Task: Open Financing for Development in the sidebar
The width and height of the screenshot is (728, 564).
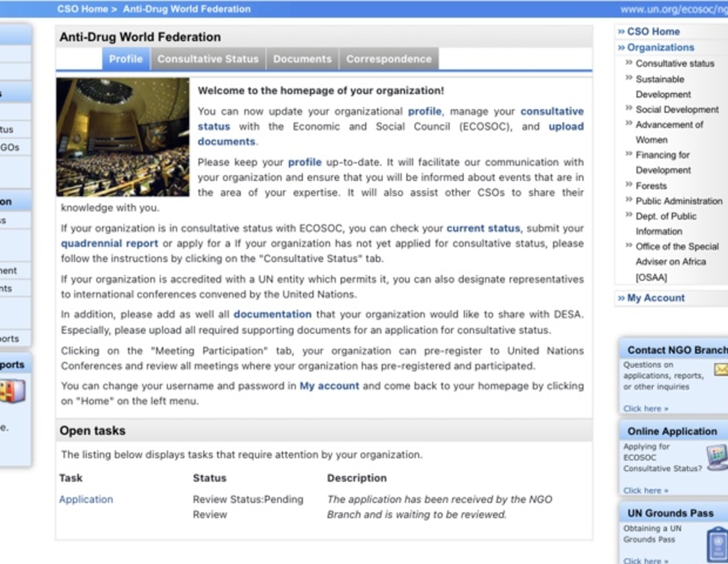Action: pyautogui.click(x=664, y=162)
